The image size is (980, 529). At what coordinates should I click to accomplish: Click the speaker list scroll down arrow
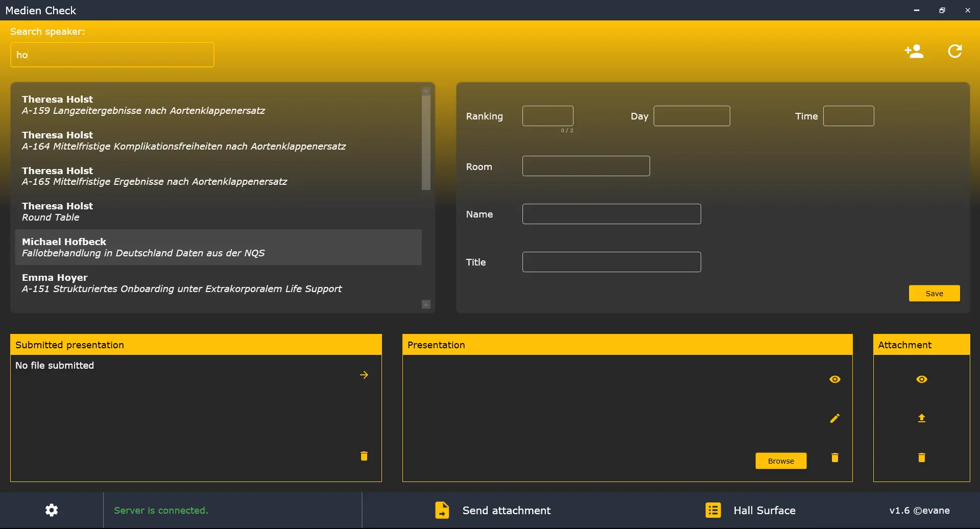point(426,304)
